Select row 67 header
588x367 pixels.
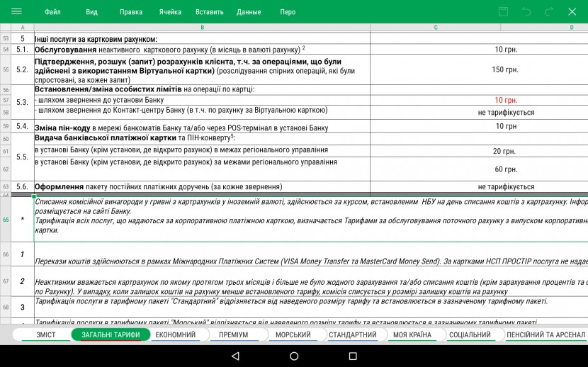[x=6, y=281]
